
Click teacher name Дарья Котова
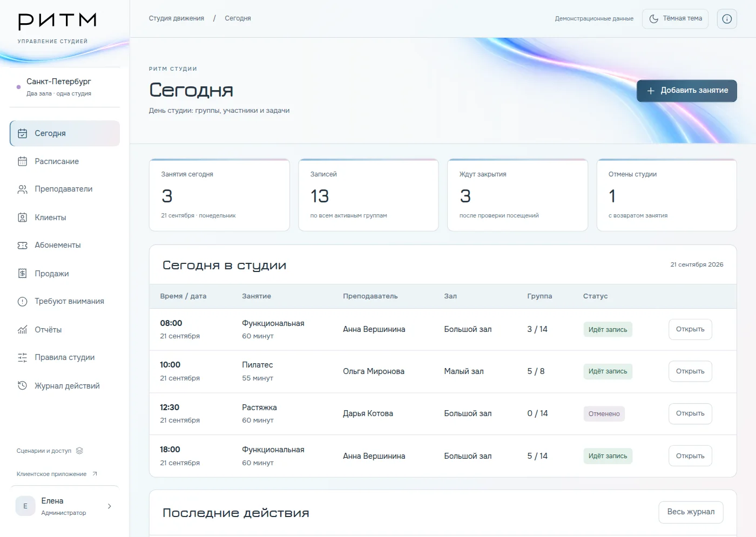tap(368, 413)
